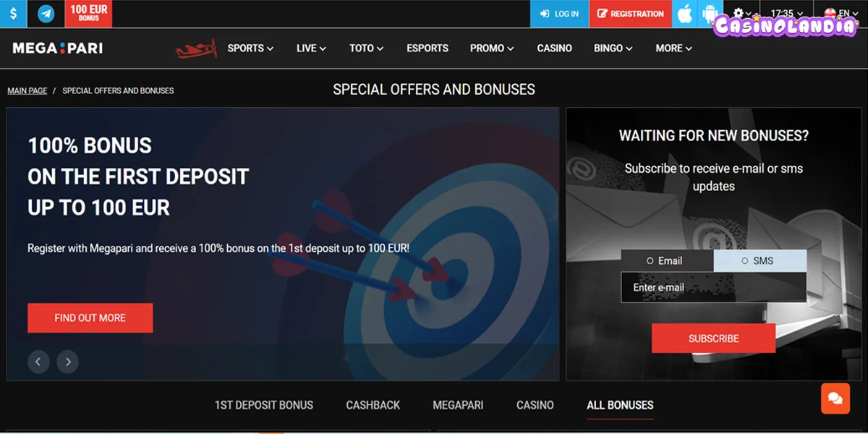Click the "100% BONUS" banner headline
This screenshot has width=868, height=434.
90,145
